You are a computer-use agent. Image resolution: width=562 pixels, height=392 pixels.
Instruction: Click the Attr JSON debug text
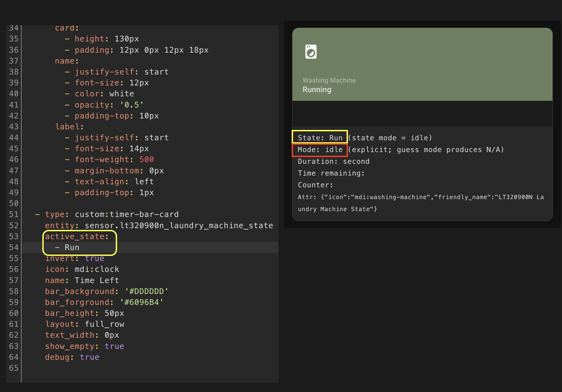420,197
